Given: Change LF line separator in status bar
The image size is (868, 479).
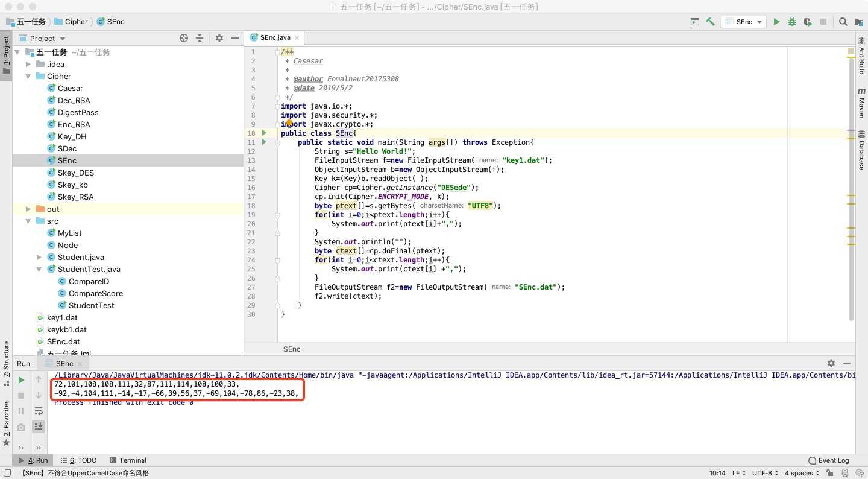Looking at the screenshot, I should 739,474.
